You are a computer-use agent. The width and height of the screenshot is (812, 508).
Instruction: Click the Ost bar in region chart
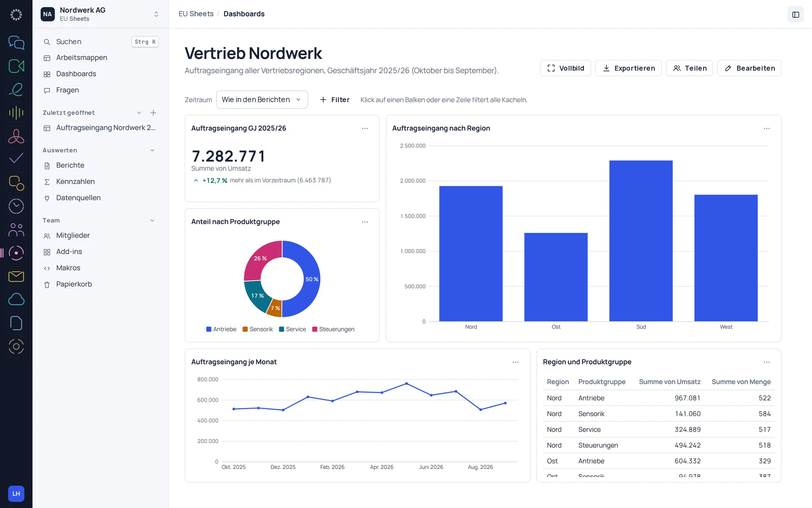point(556,277)
